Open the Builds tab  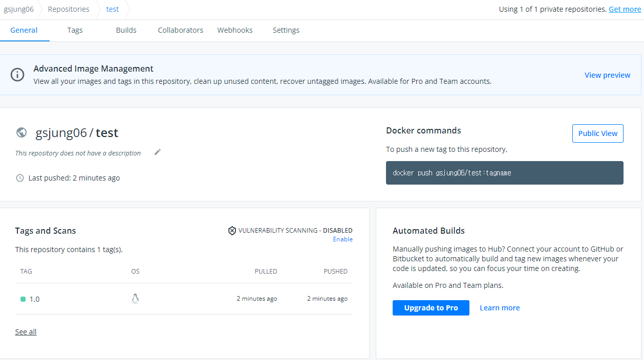point(126,30)
